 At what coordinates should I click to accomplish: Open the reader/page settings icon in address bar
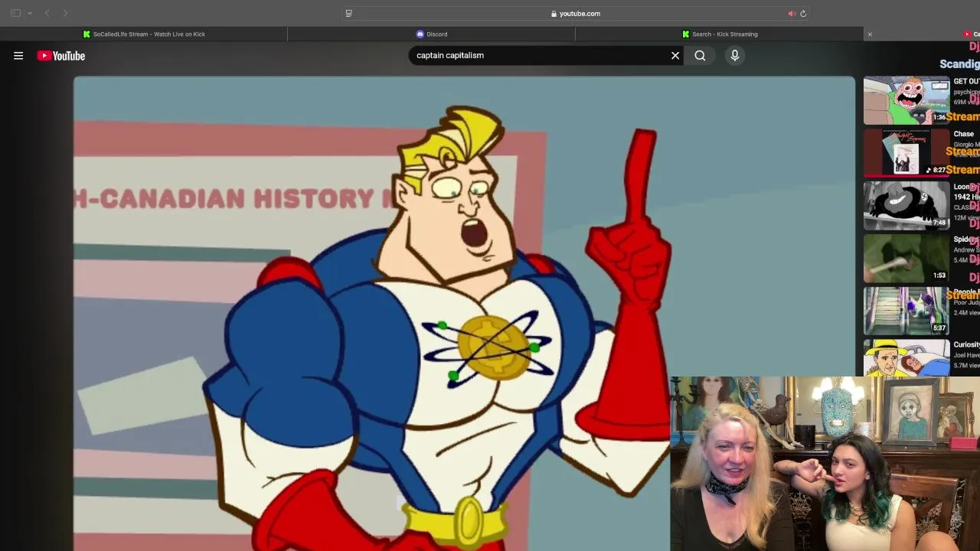[x=348, y=13]
